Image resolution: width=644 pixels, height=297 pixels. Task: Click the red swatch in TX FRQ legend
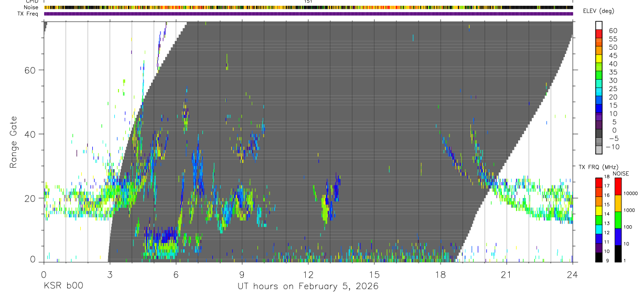pos(599,182)
